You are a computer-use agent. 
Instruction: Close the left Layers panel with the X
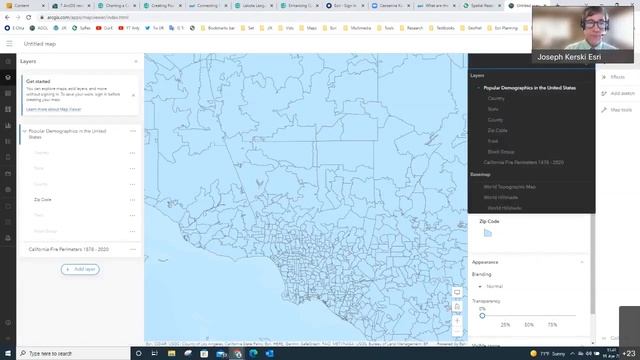[136, 62]
